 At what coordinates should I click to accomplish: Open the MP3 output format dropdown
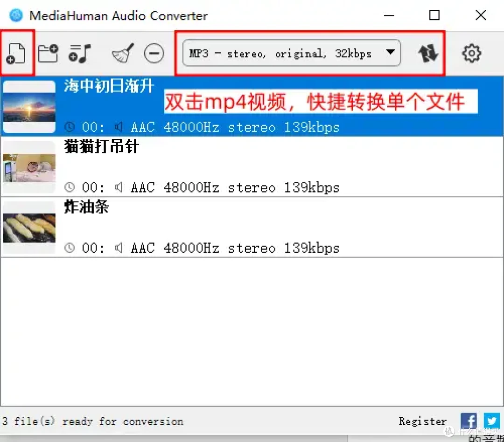pyautogui.click(x=292, y=53)
